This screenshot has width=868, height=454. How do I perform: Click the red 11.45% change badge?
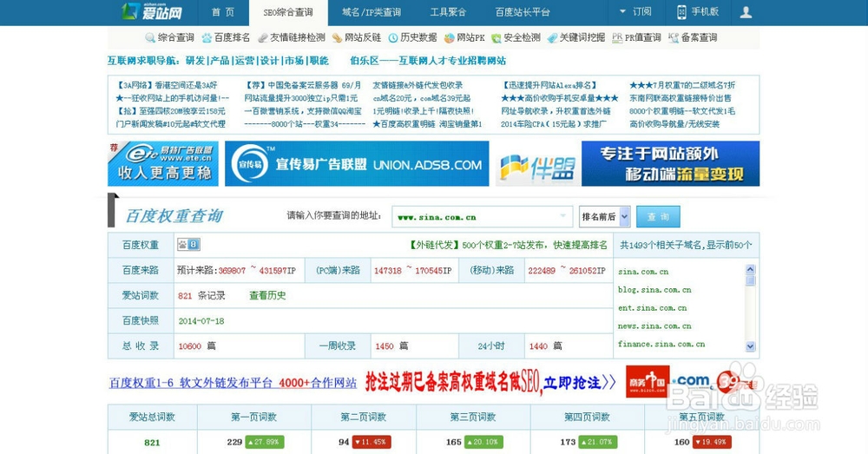(372, 442)
